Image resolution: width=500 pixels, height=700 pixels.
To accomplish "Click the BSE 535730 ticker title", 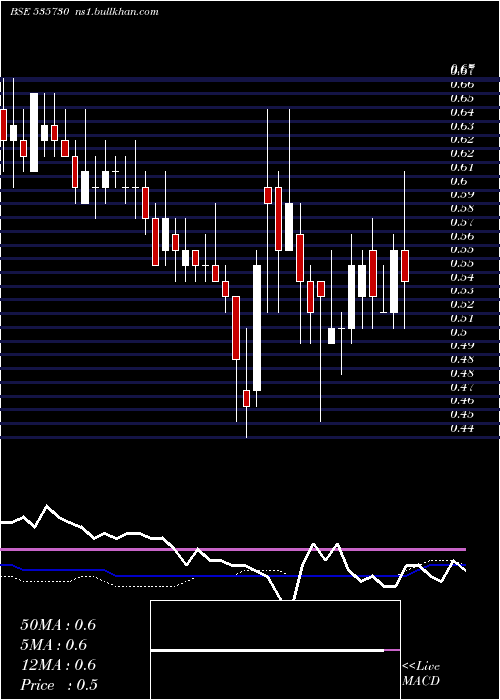I will click(39, 12).
